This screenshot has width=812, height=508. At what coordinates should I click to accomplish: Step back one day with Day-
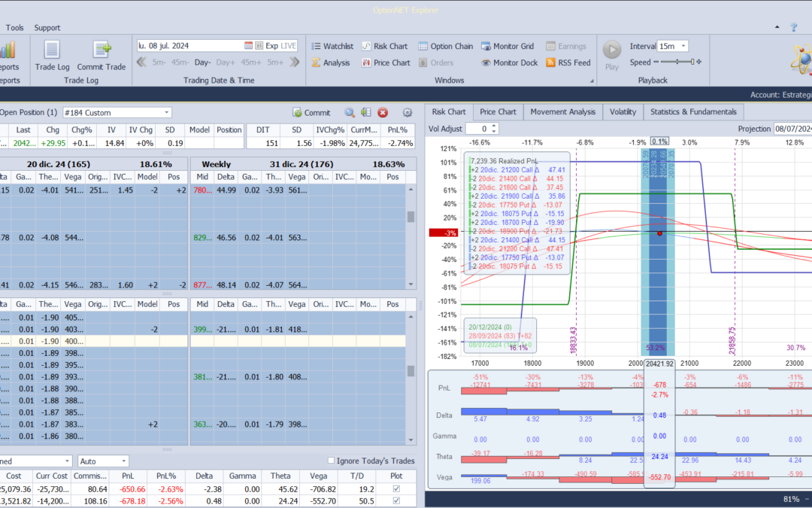pyautogui.click(x=202, y=62)
